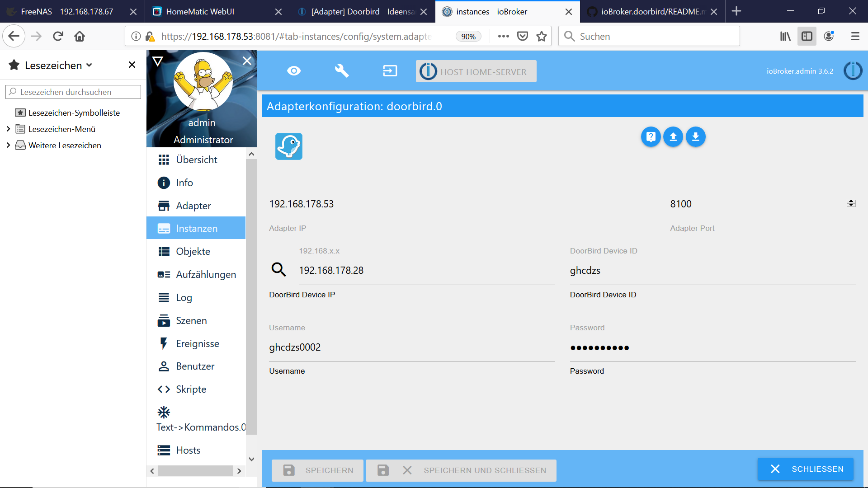Switch to ioBroker.doorbird README tab
Viewport: 868px width, 488px height.
(652, 11)
